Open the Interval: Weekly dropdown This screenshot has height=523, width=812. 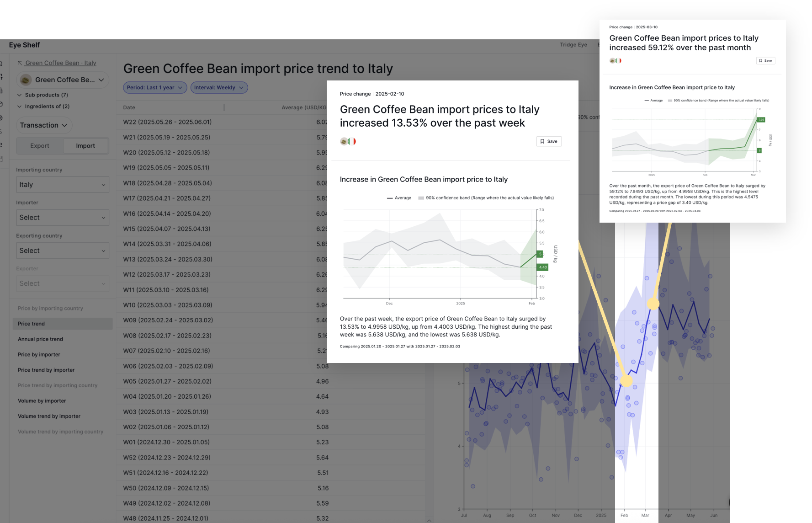pos(219,87)
